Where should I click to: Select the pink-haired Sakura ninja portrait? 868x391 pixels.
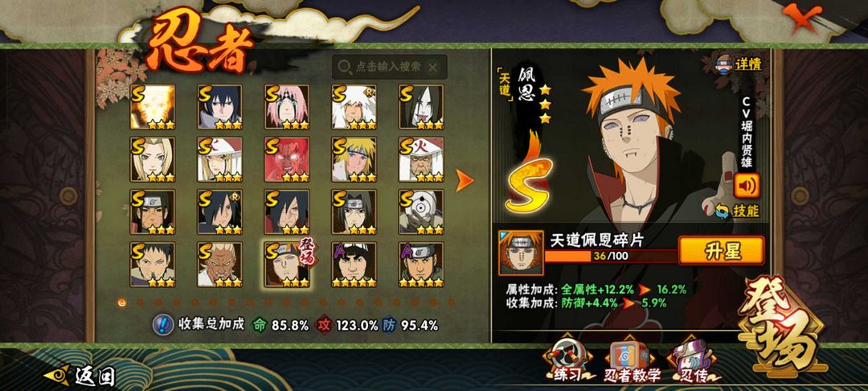[x=287, y=107]
